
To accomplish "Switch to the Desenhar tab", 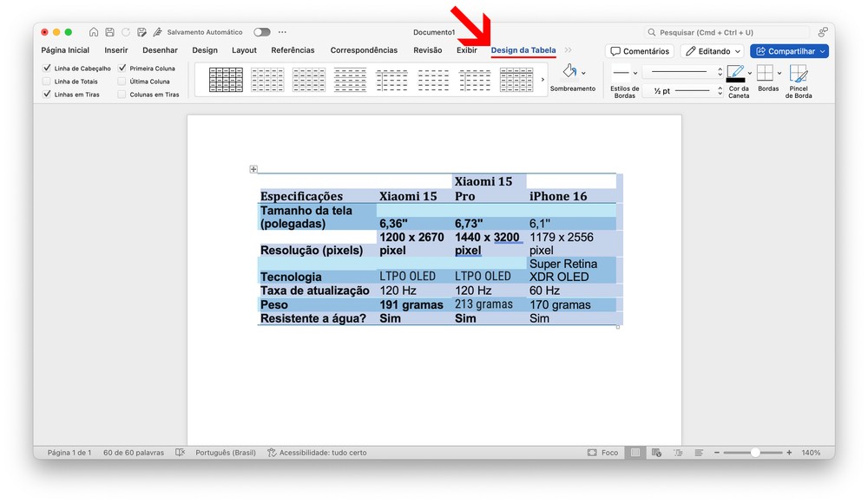I will point(160,49).
